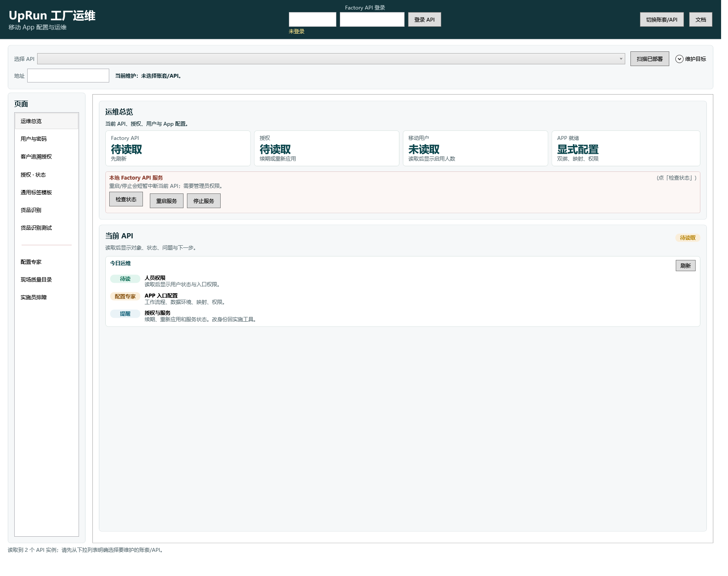Click the 移动用户 未读取 card
728x576 pixels.
point(475,148)
